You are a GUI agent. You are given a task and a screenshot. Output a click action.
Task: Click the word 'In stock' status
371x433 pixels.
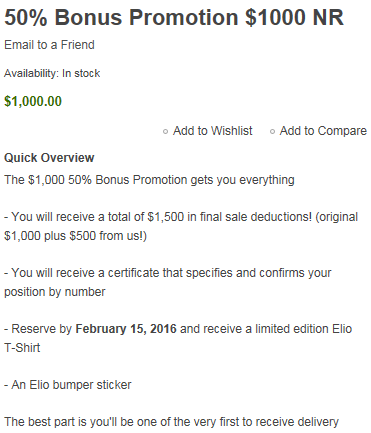pyautogui.click(x=81, y=73)
